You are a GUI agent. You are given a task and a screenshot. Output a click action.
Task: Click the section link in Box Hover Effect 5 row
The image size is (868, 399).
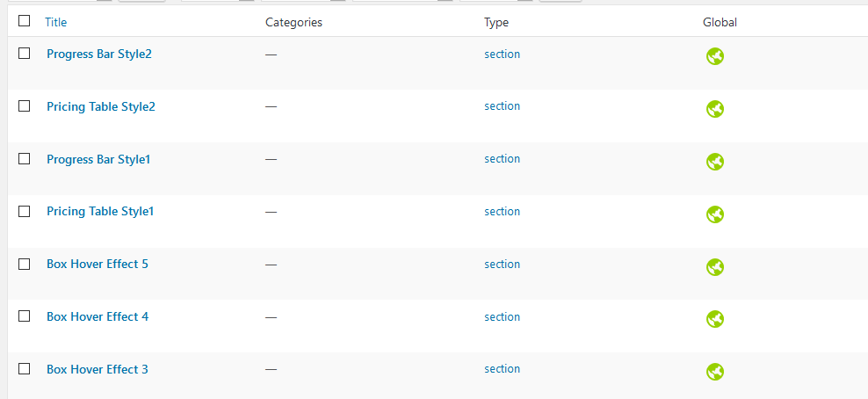click(503, 264)
